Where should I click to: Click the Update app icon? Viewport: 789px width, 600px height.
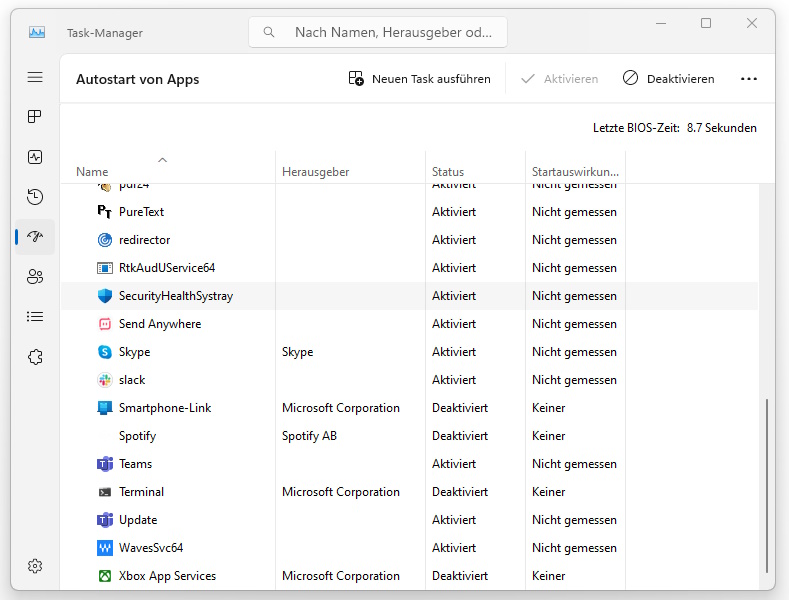(x=105, y=520)
